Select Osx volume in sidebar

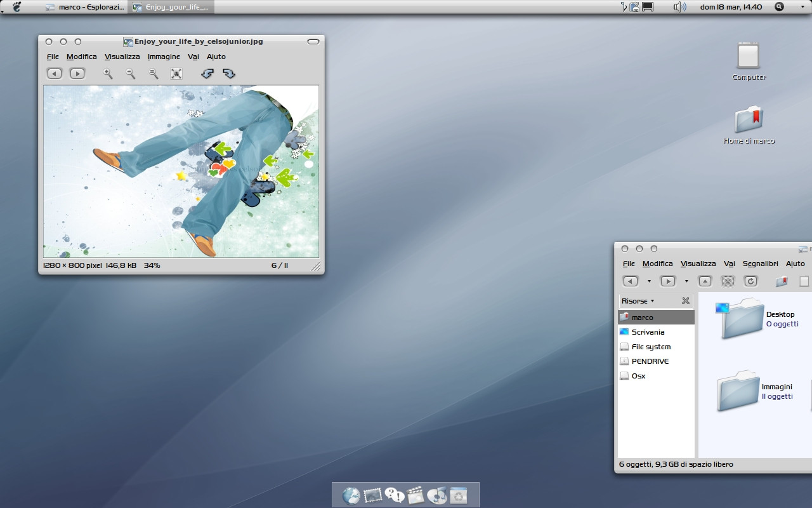tap(657, 376)
